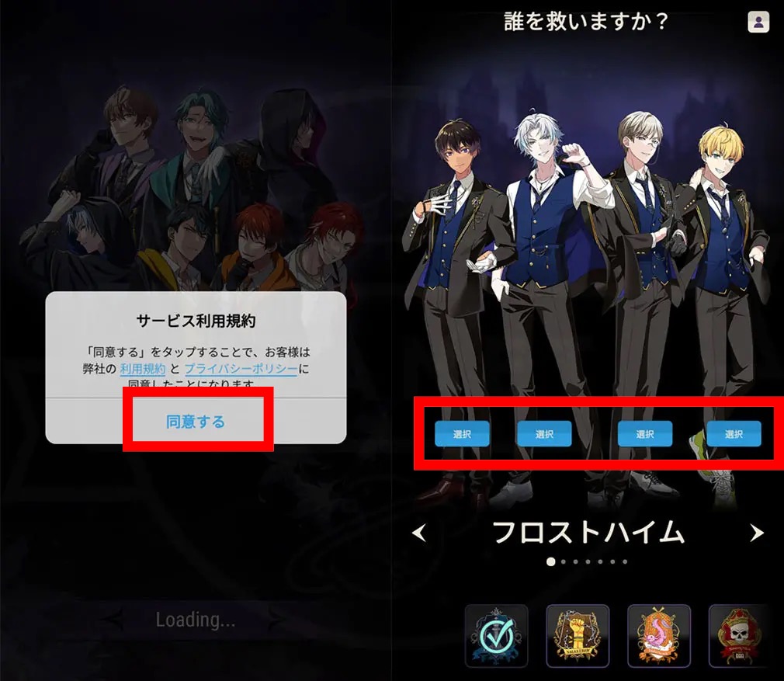The image size is (784, 681).
Task: Jump to the second page dot
Action: click(x=564, y=561)
